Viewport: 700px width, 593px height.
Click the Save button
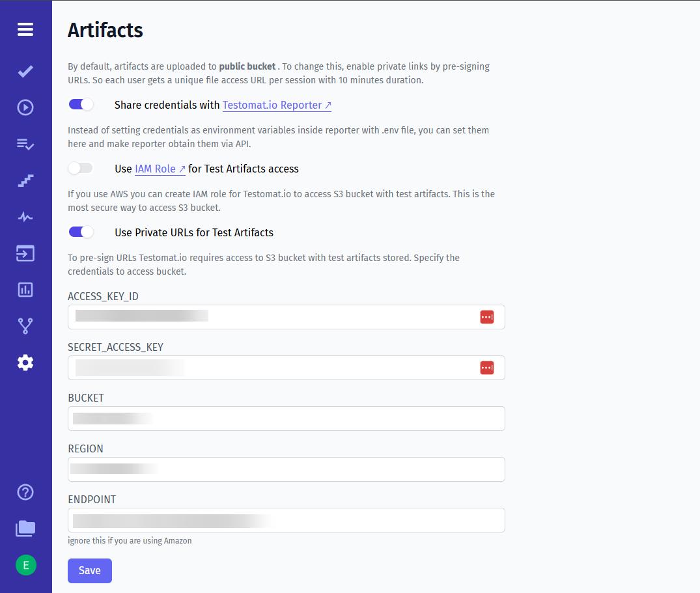point(89,570)
